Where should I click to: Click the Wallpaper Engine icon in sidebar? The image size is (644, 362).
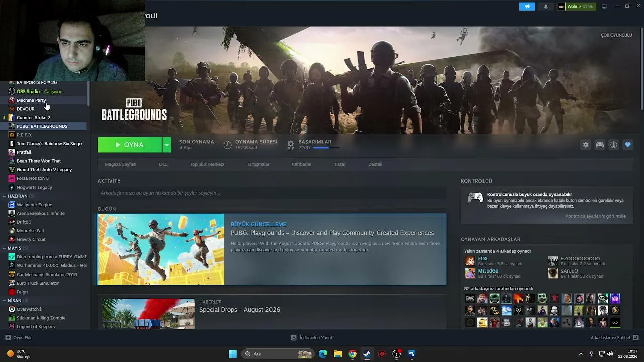point(12,205)
